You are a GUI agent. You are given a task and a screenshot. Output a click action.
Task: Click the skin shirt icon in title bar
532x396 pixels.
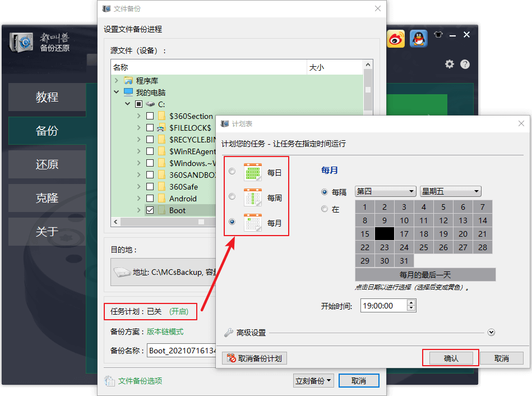click(438, 35)
